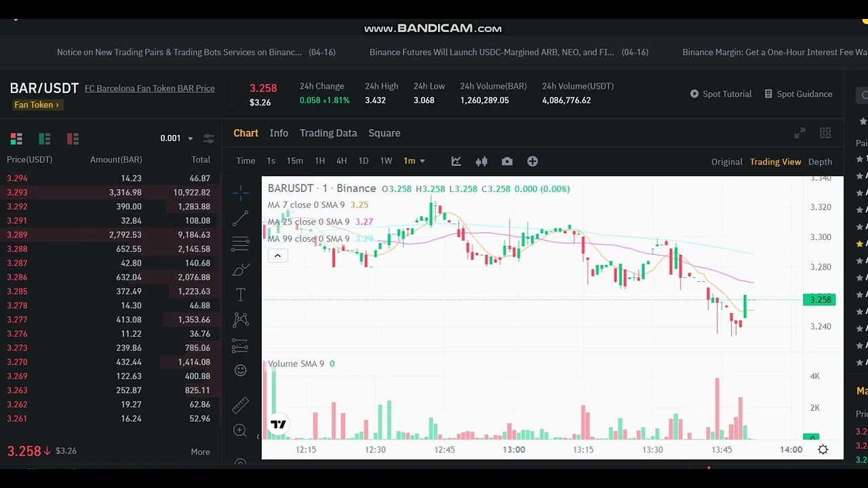This screenshot has height=488, width=868.
Task: Change the candlestick chart type
Action: click(481, 161)
